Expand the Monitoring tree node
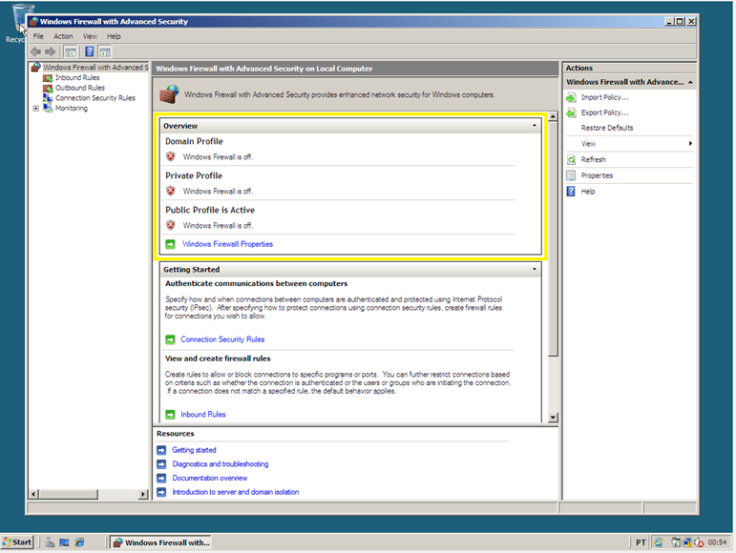 (36, 108)
